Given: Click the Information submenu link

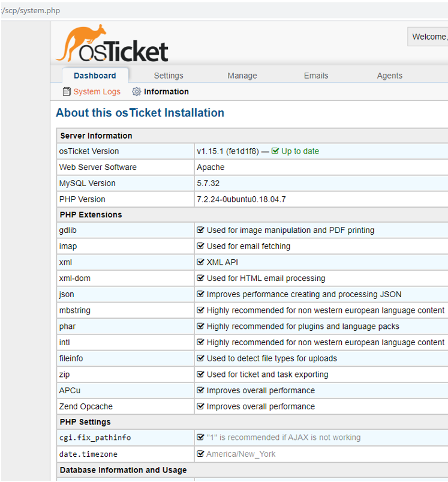Looking at the screenshot, I should 166,92.
